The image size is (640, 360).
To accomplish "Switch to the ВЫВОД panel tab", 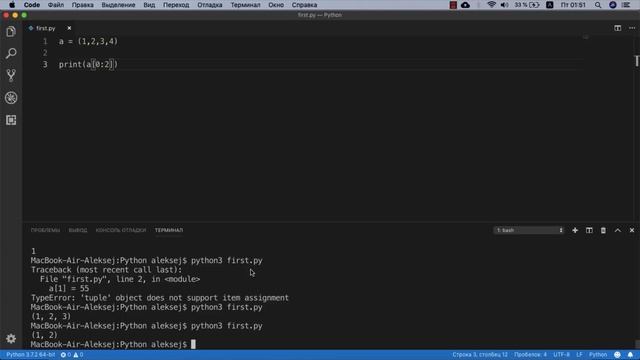I will click(78, 230).
